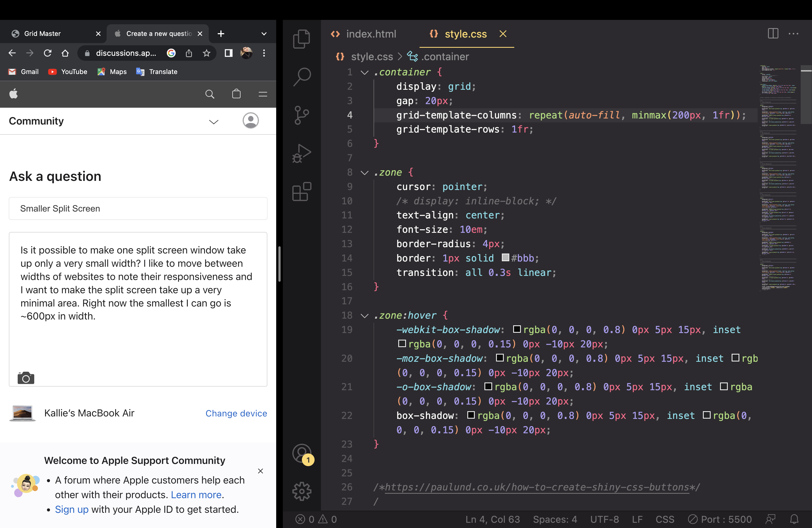Click the Smaller Split Screen title field

coord(138,208)
